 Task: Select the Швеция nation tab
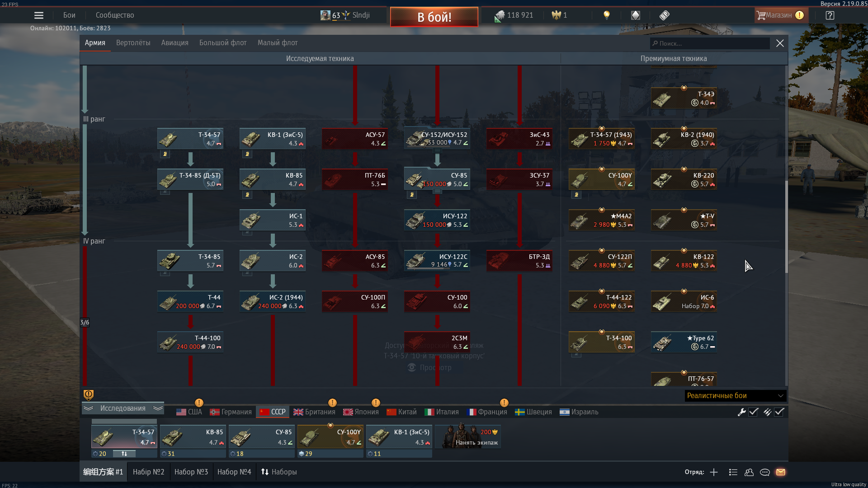(533, 412)
